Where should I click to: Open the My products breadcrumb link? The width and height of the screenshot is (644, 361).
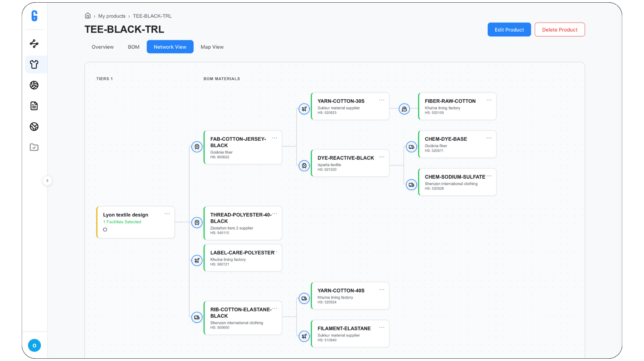tap(112, 16)
